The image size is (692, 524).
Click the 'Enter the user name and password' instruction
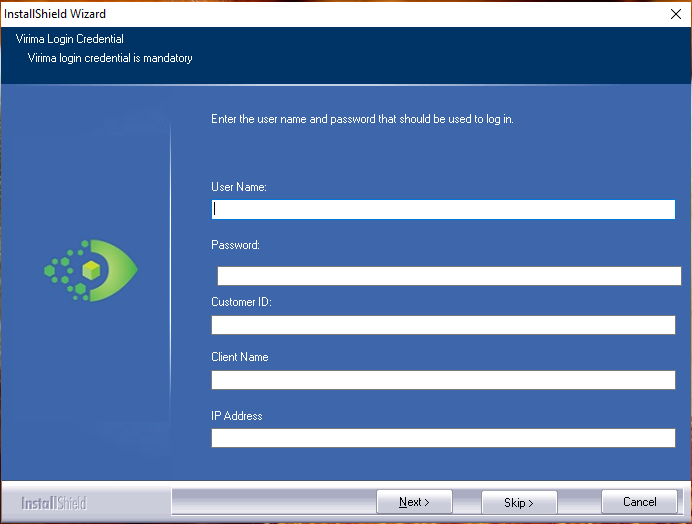coord(362,119)
